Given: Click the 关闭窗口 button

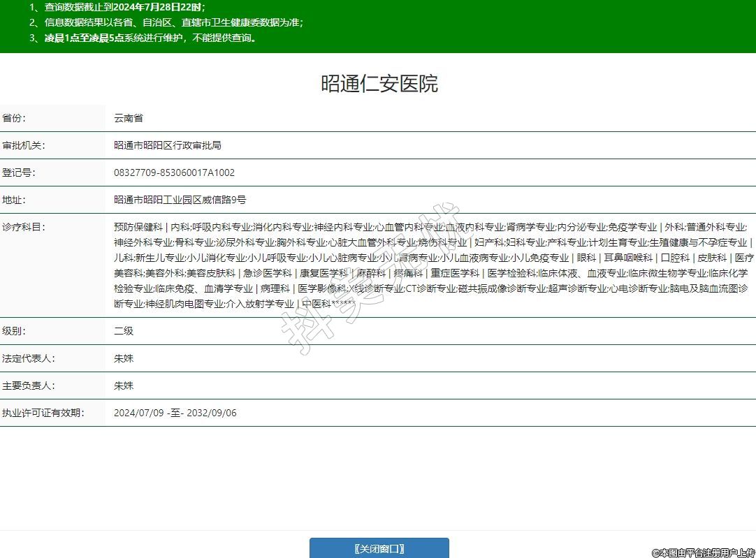Looking at the screenshot, I should (379, 548).
